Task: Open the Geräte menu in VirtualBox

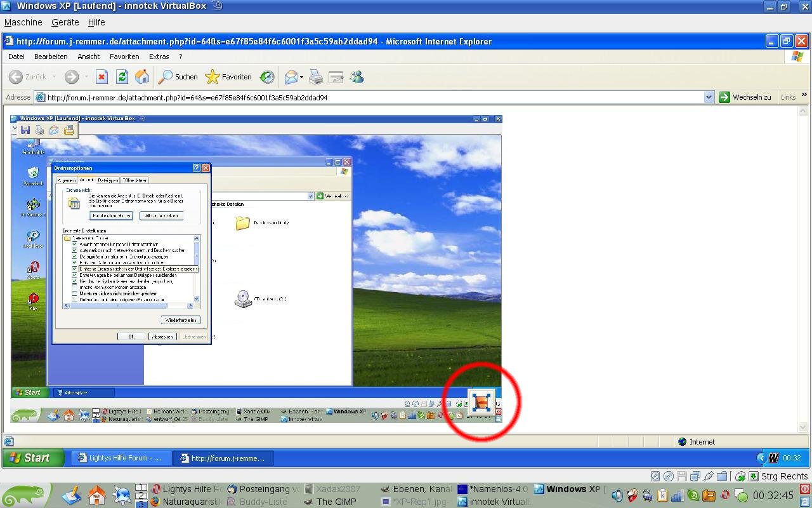Action: click(65, 22)
